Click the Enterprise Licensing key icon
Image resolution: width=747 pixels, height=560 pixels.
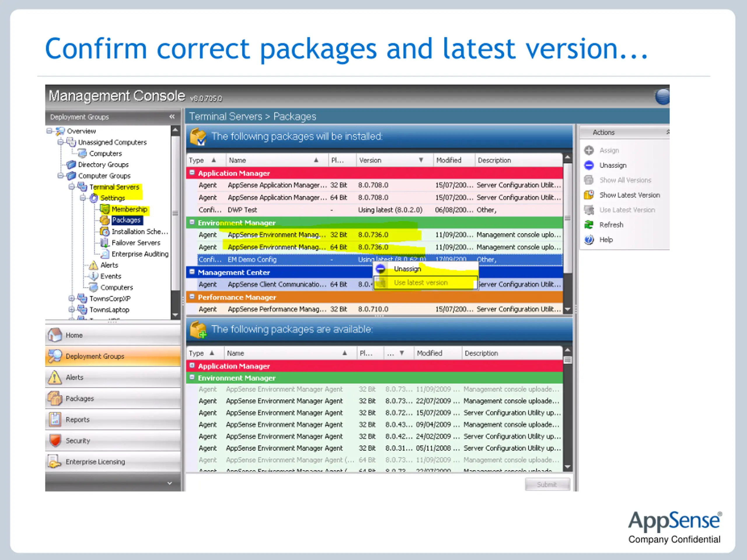tap(54, 461)
